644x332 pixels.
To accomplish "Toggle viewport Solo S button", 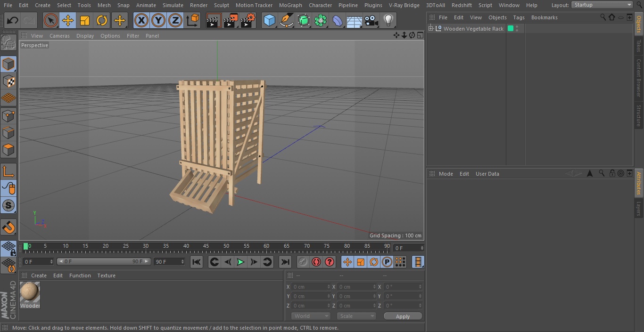I will click(8, 205).
